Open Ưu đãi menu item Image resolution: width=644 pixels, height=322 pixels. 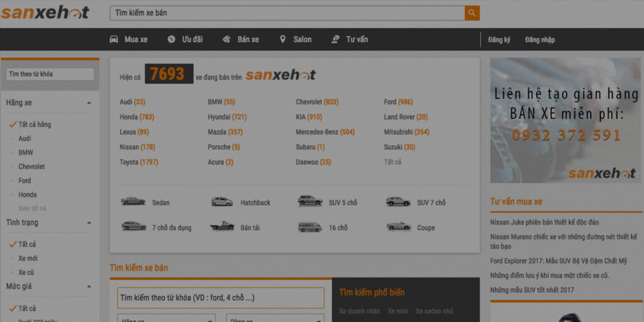(x=192, y=40)
